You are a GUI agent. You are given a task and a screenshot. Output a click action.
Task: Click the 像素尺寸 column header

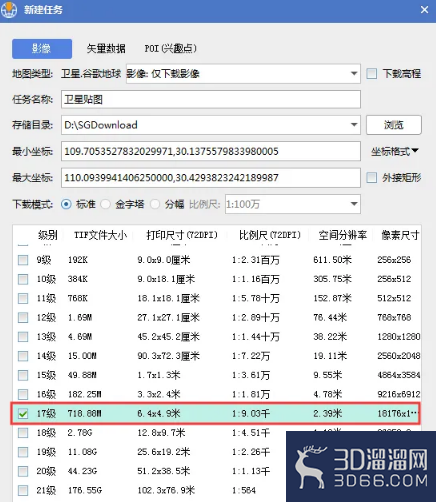pos(400,235)
